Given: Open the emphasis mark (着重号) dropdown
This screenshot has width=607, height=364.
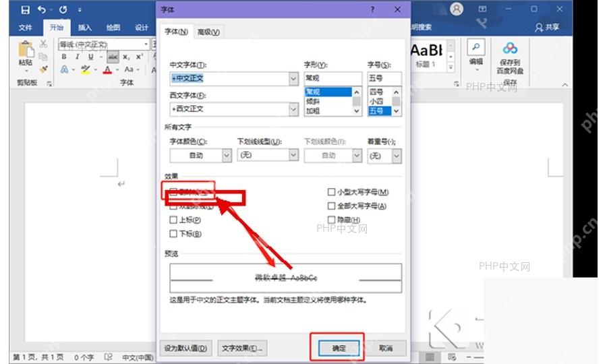Looking at the screenshot, I should (x=397, y=156).
